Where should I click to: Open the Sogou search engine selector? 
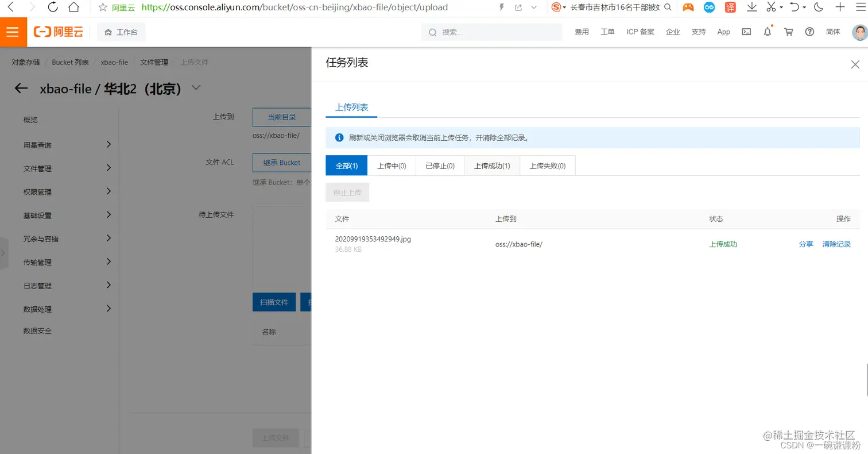[x=558, y=7]
